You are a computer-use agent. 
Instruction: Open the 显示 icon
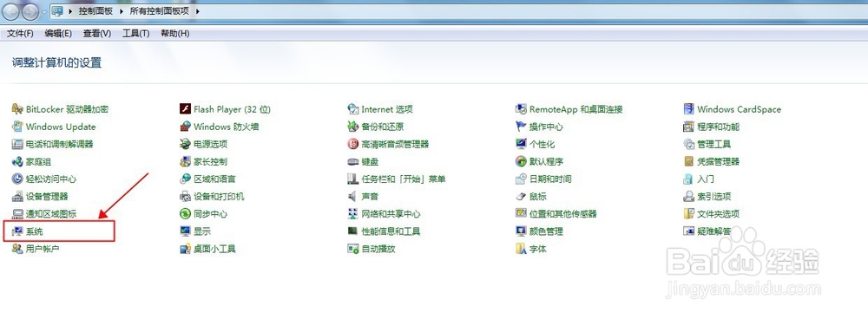(186, 231)
